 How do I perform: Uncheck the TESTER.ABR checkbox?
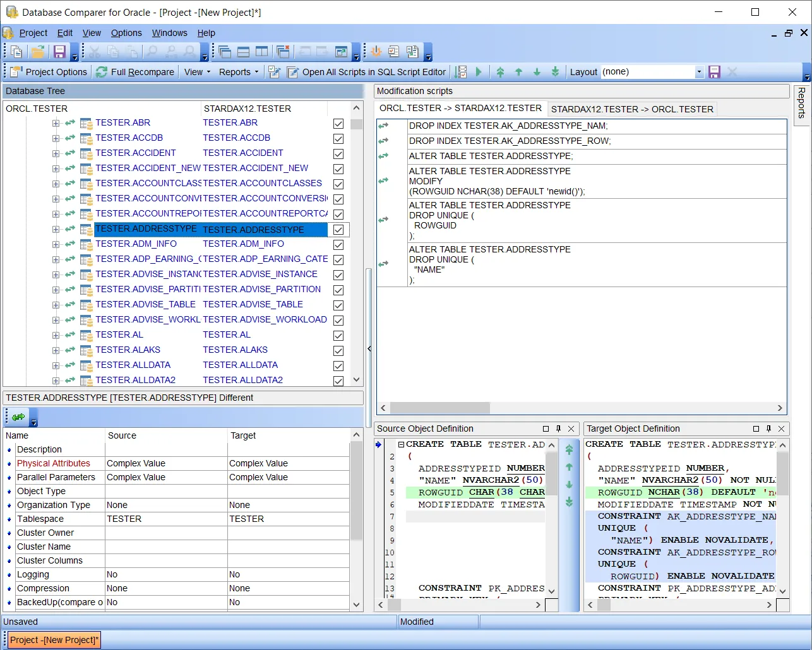[x=338, y=124]
